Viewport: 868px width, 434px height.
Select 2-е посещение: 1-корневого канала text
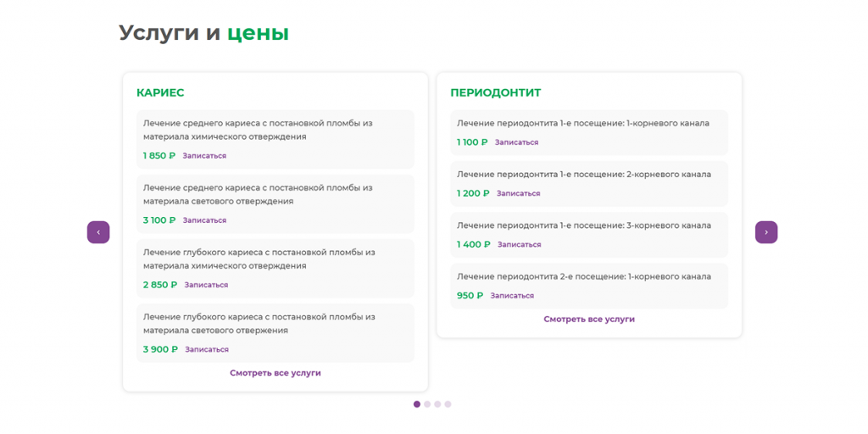click(584, 277)
